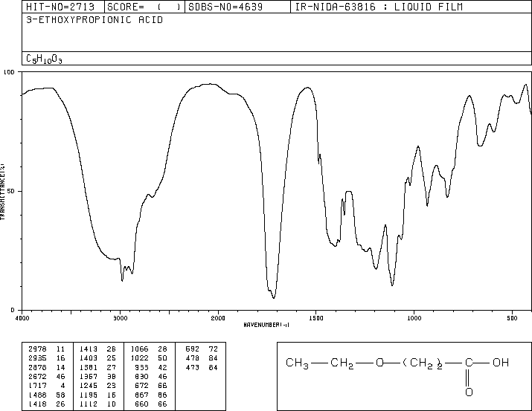This screenshot has width=532, height=411.
Task: Select peak value 1381 in table
Action: click(x=89, y=367)
